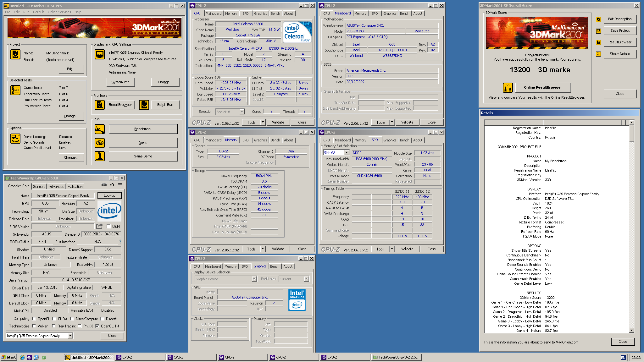Click the BIOS export share icon in GPU-Z
This screenshot has height=362, width=644.
click(100, 226)
